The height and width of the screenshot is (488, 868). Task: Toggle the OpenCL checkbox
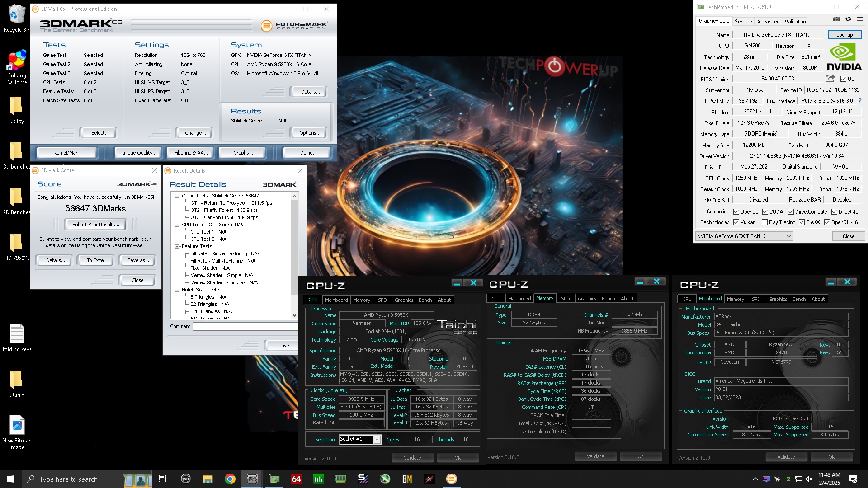(736, 211)
